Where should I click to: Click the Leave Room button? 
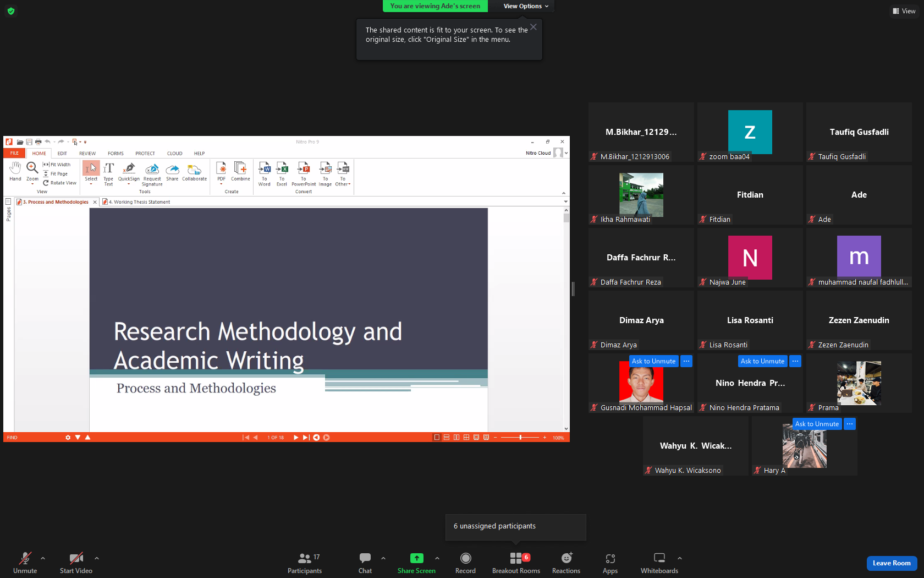892,563
